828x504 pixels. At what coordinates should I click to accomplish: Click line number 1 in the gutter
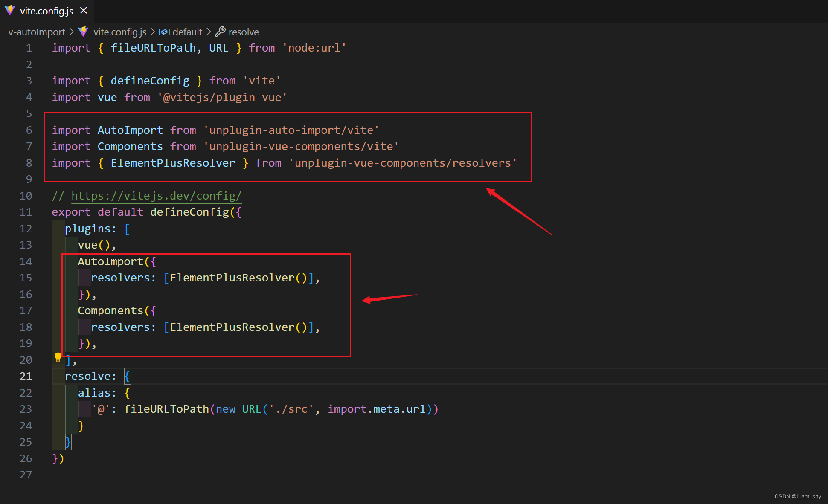(29, 48)
